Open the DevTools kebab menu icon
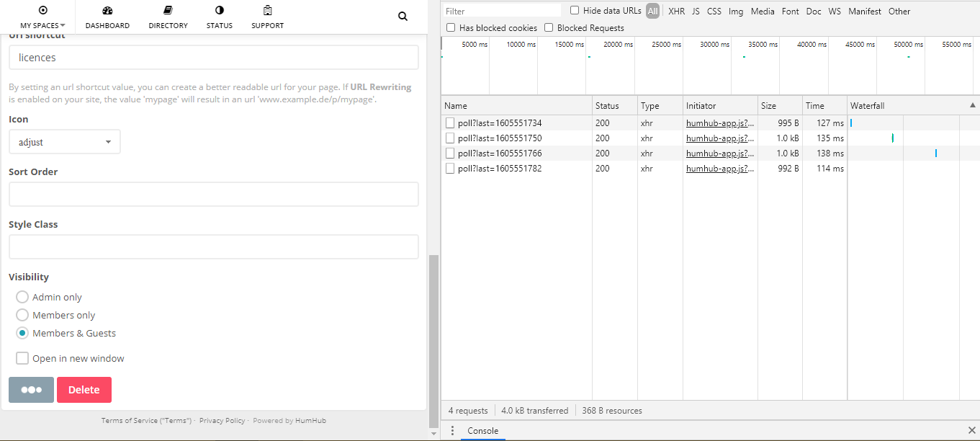 pos(452,430)
